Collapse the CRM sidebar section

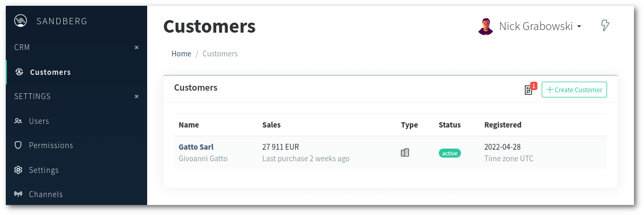(x=137, y=47)
